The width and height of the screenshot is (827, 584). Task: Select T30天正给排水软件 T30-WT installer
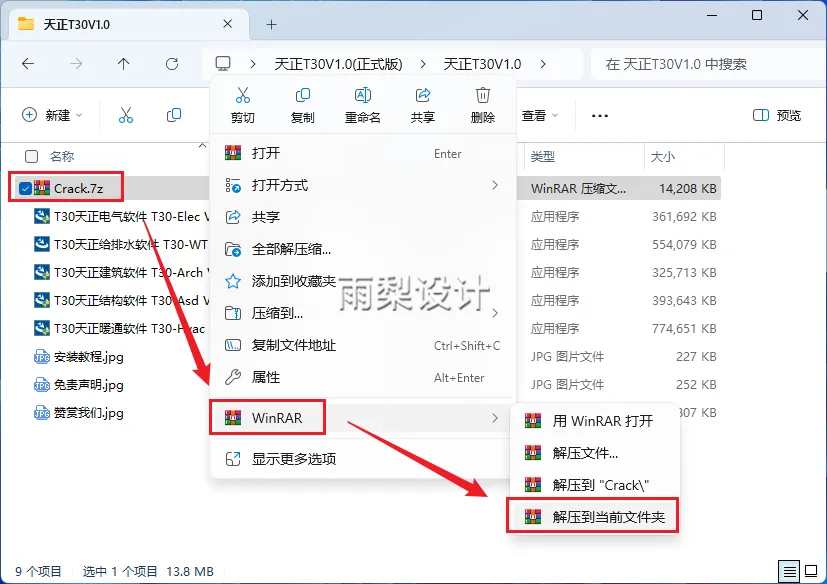pyautogui.click(x=122, y=245)
